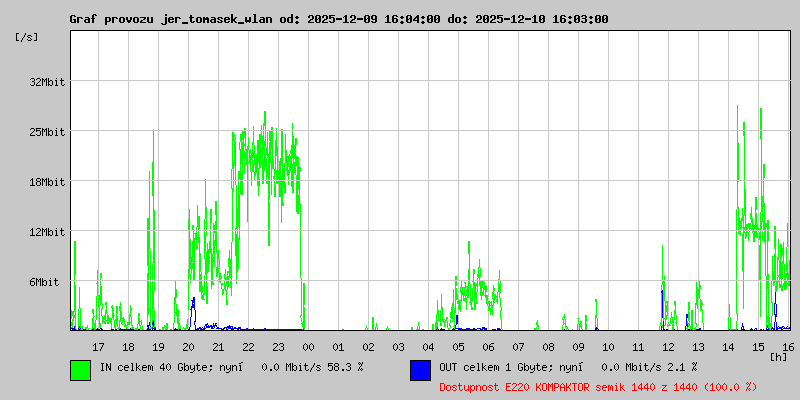Click the green IN legend color swatch
The height and width of the screenshot is (400, 800).
81,370
